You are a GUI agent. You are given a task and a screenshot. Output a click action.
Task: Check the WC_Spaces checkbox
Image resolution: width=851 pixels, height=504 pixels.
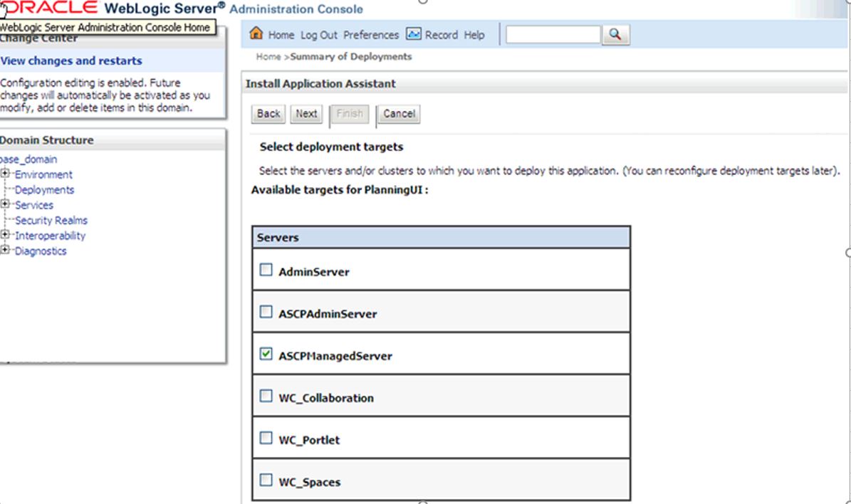tap(266, 480)
